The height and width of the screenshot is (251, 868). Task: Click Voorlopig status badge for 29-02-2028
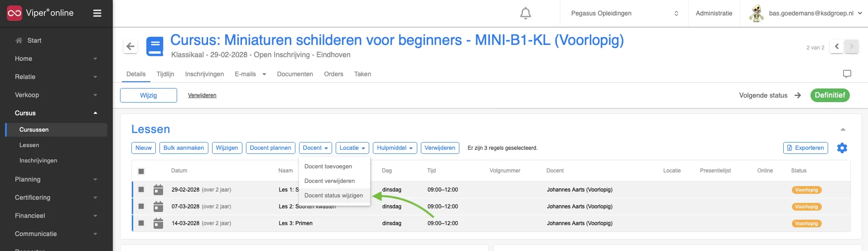(x=806, y=190)
